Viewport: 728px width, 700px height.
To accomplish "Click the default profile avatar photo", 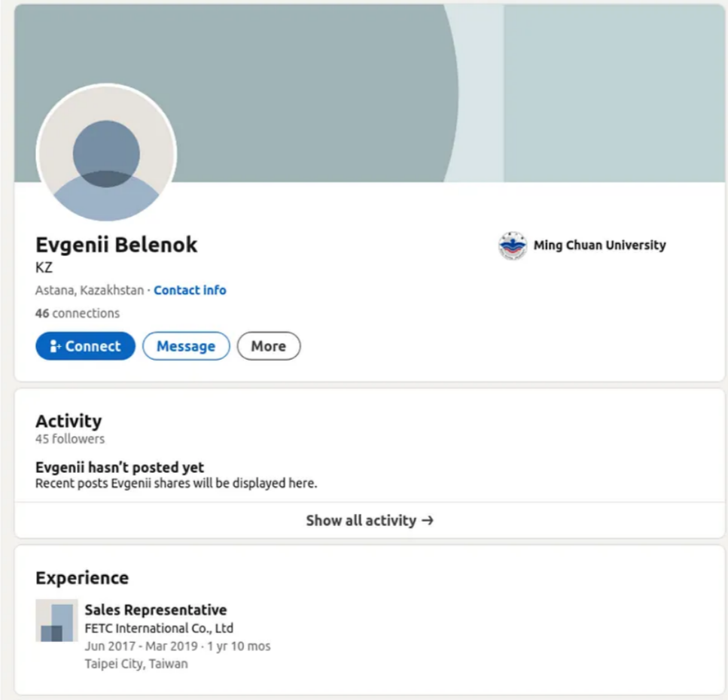I will pyautogui.click(x=106, y=154).
